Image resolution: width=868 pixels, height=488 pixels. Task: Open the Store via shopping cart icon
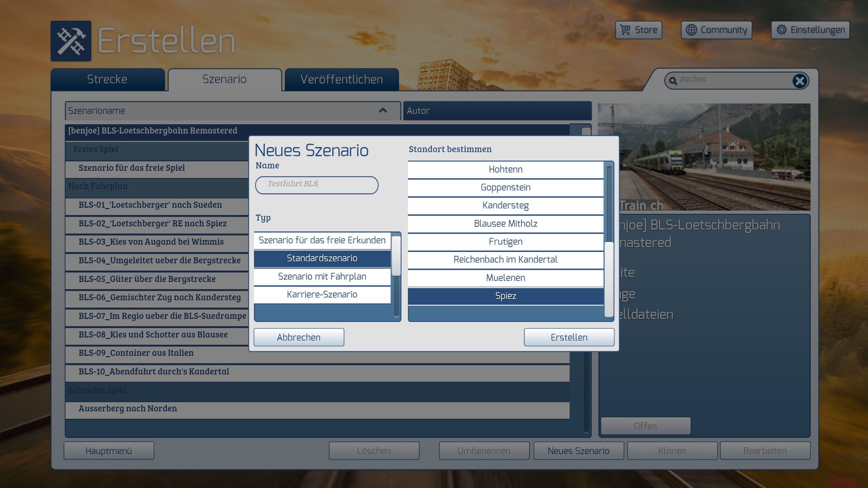point(625,30)
